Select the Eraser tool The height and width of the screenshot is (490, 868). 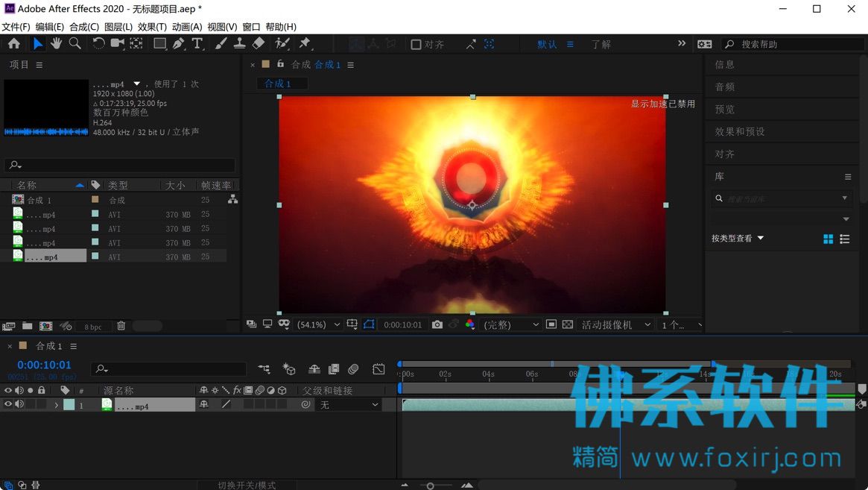point(258,44)
